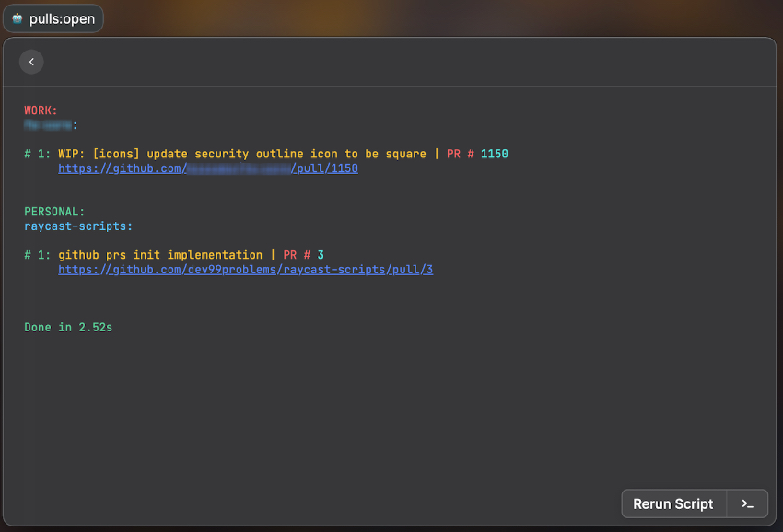The height and width of the screenshot is (532, 783).
Task: Select the pulls:open title tab
Action: point(53,19)
